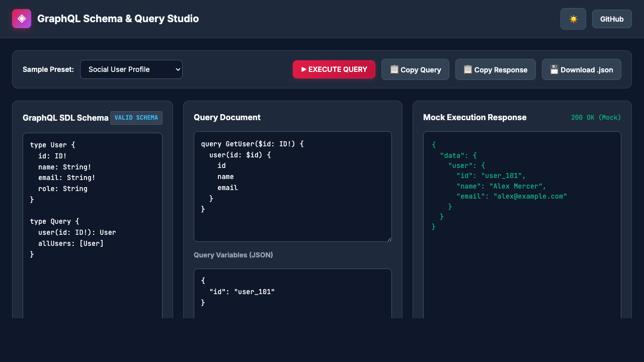Click inside the GraphQL SDL Schema editor

point(93,226)
